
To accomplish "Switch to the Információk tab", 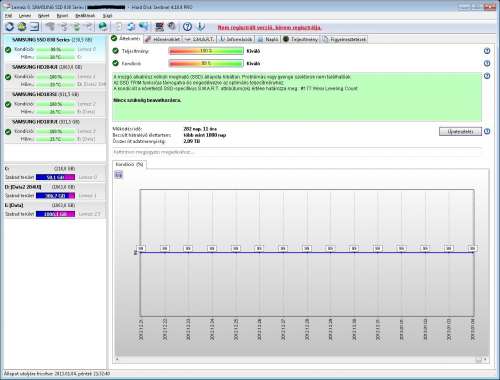I will 236,39.
